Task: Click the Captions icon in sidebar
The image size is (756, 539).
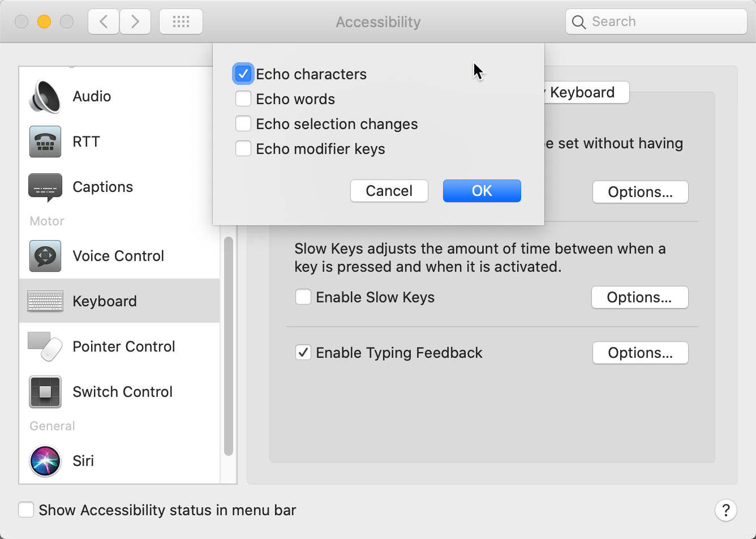Action: tap(45, 187)
